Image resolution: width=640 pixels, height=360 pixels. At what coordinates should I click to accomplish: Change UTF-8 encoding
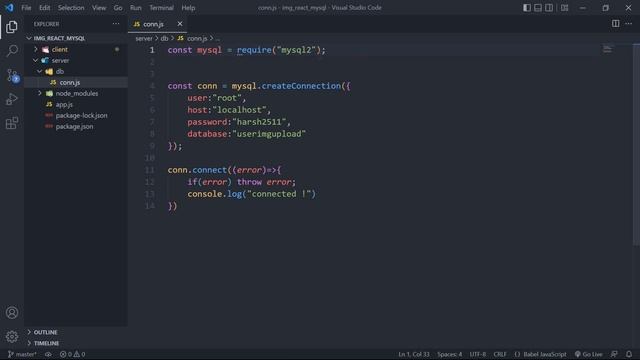[478, 354]
